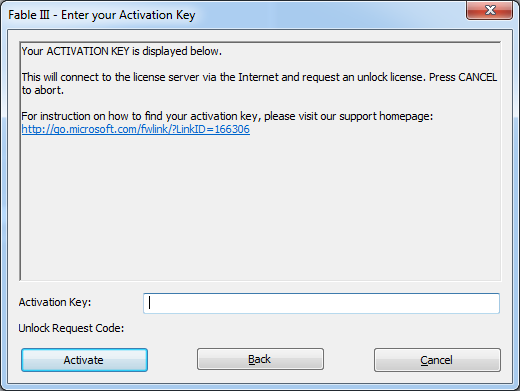Image resolution: width=520 pixels, height=391 pixels.
Task: Click the 'Activation Key:' label
Action: click(55, 302)
